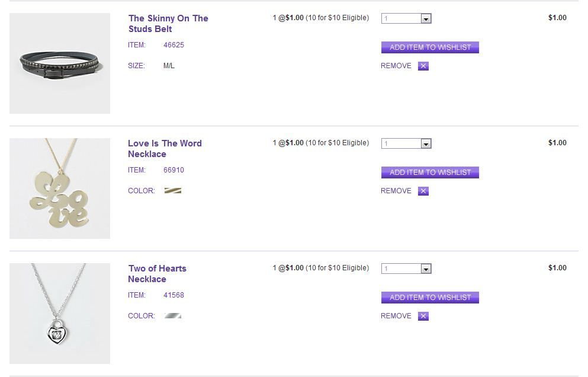View the heart locket necklace thumbnail

(x=60, y=314)
